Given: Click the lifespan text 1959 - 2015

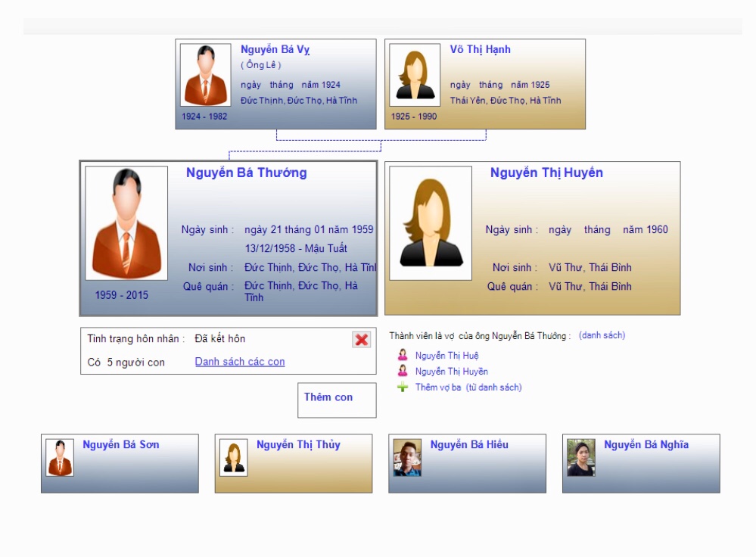Looking at the screenshot, I should coord(122,295).
